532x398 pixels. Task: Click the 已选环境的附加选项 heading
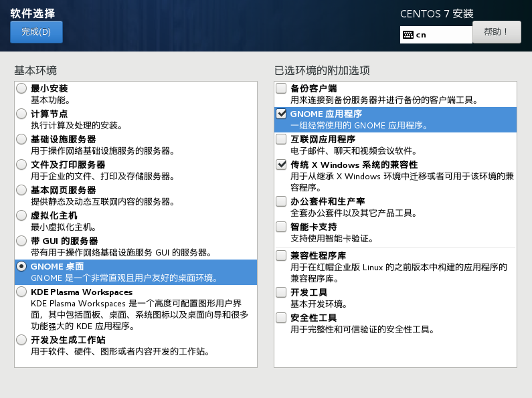(x=322, y=70)
